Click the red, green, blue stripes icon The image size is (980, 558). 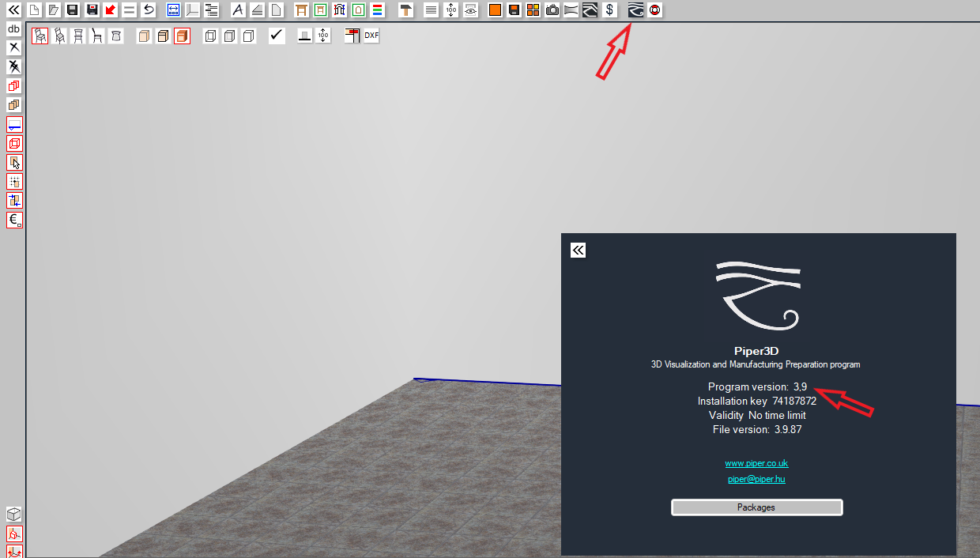point(377,10)
